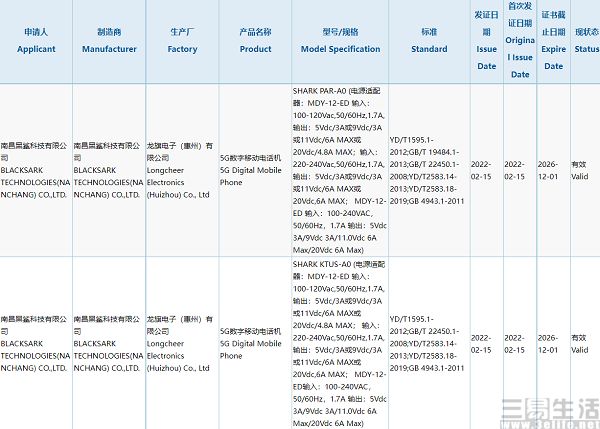This screenshot has width=600, height=429.
Task: Click the Model Specification column header
Action: [x=340, y=41]
